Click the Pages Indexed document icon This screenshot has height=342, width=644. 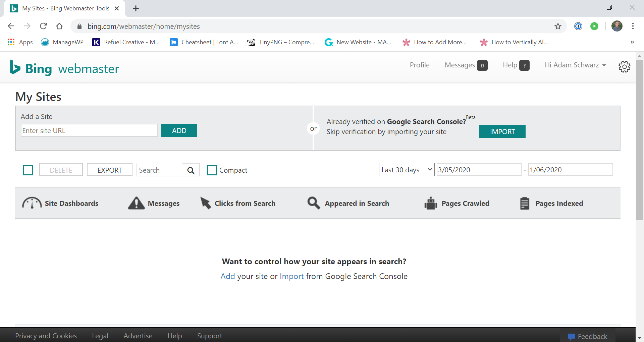[525, 203]
